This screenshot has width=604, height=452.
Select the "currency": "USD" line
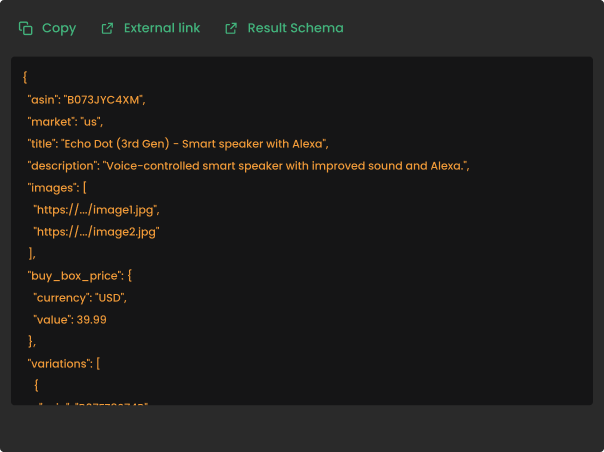coord(80,297)
